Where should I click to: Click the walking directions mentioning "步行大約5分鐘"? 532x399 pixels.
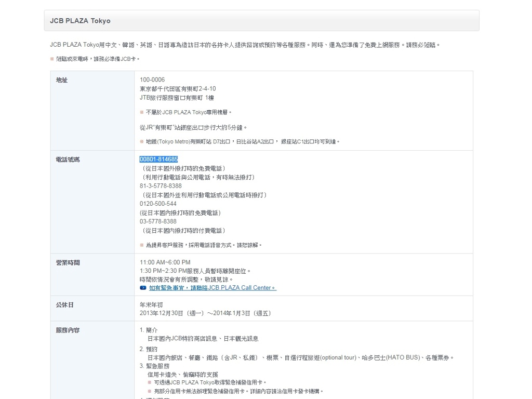click(193, 128)
